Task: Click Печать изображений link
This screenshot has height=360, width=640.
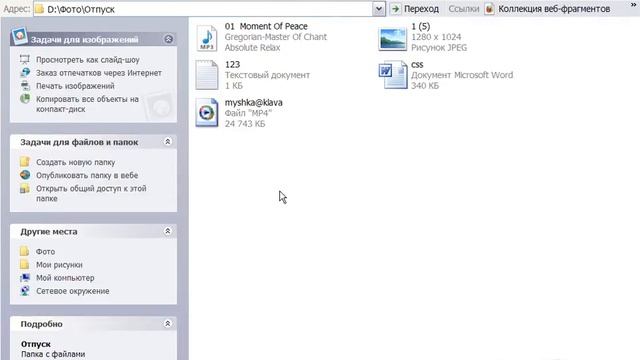Action: (x=75, y=86)
